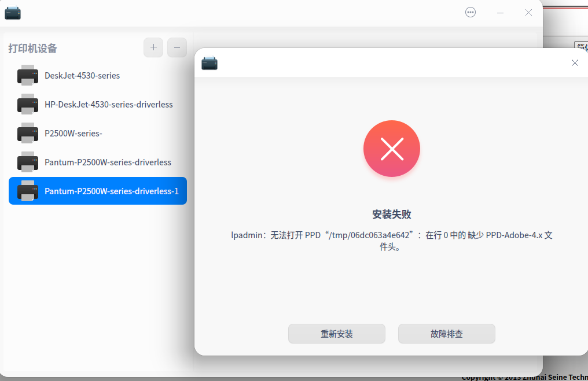The height and width of the screenshot is (381, 588).
Task: Click the printer icon in the dialog titlebar
Action: [x=210, y=64]
